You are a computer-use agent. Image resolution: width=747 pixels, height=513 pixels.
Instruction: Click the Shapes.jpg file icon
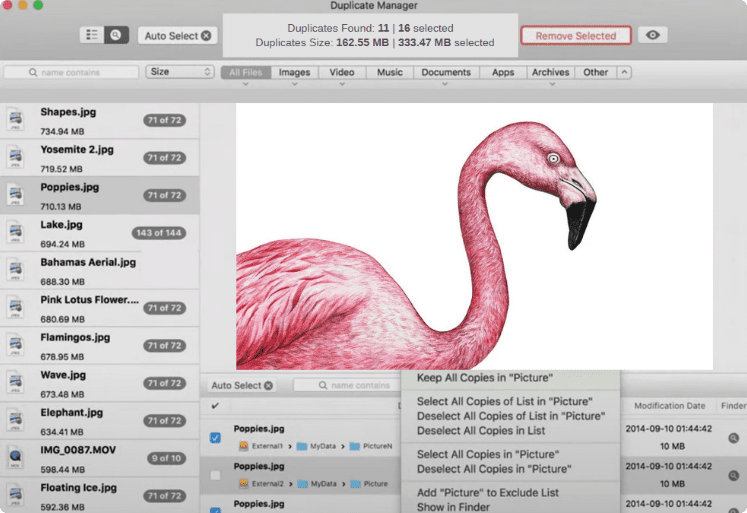pos(16,121)
